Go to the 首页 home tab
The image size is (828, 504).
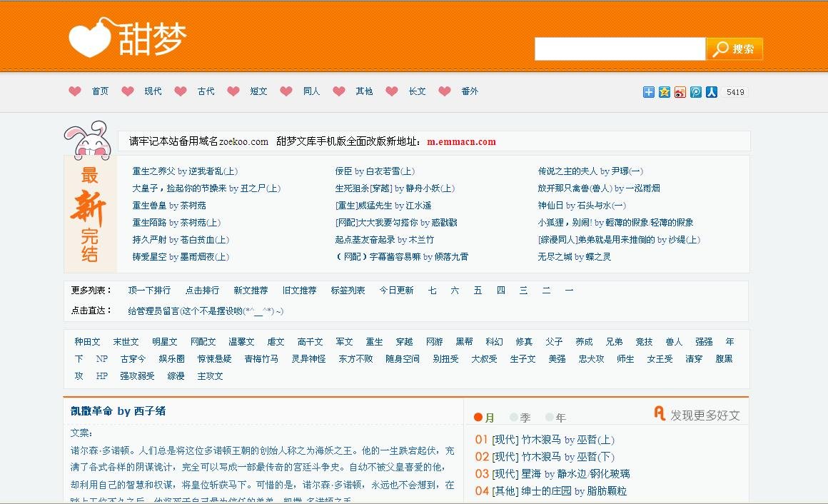point(99,91)
